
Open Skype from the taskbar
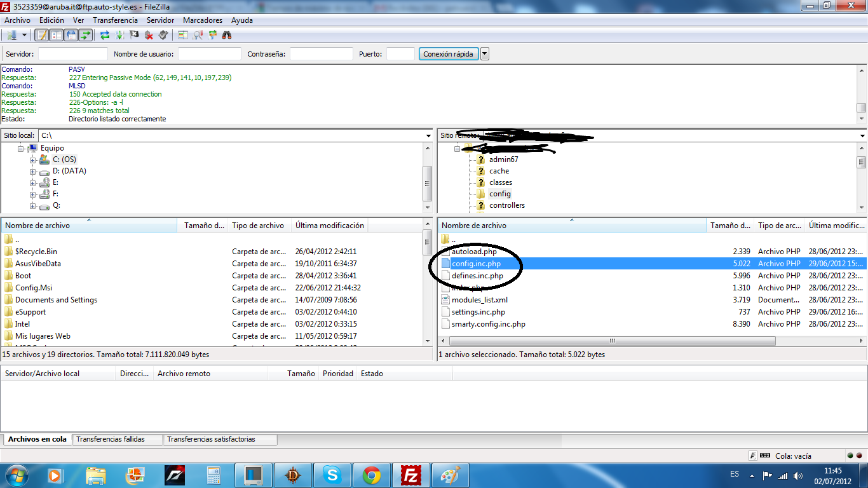coord(332,475)
